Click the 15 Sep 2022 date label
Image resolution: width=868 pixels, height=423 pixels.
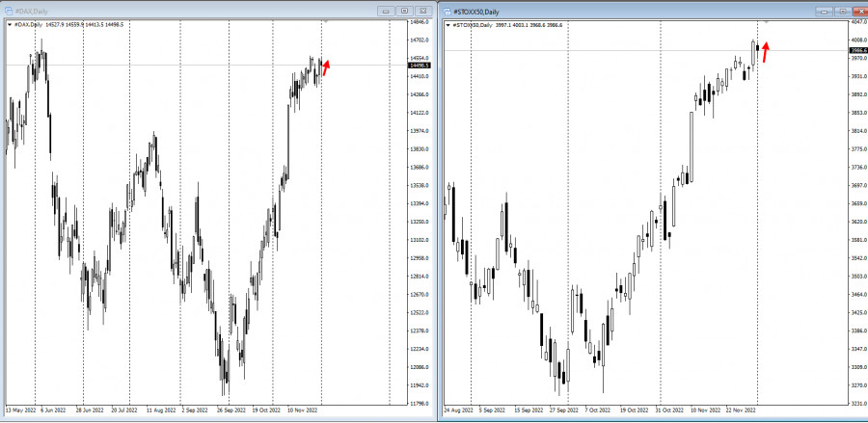(529, 410)
